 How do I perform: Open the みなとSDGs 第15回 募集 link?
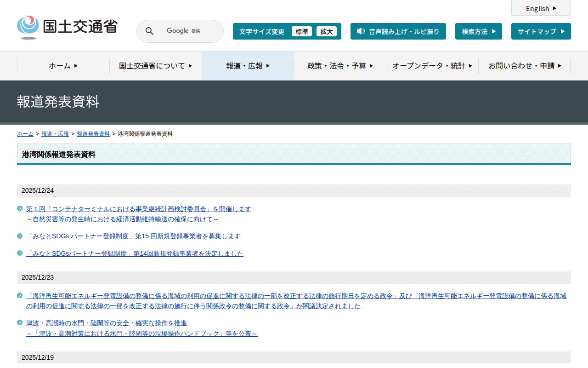point(133,236)
